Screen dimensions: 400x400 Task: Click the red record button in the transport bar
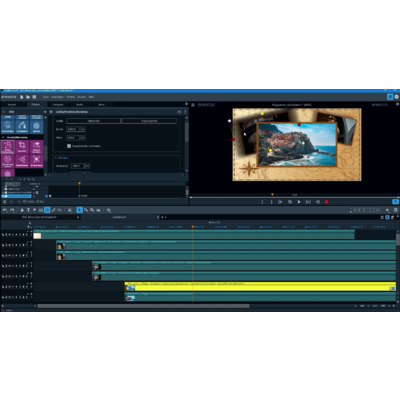tap(327, 202)
